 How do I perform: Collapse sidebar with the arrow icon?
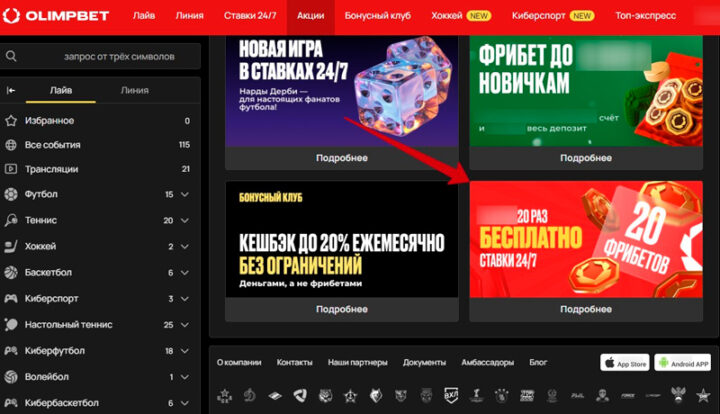pyautogui.click(x=11, y=90)
